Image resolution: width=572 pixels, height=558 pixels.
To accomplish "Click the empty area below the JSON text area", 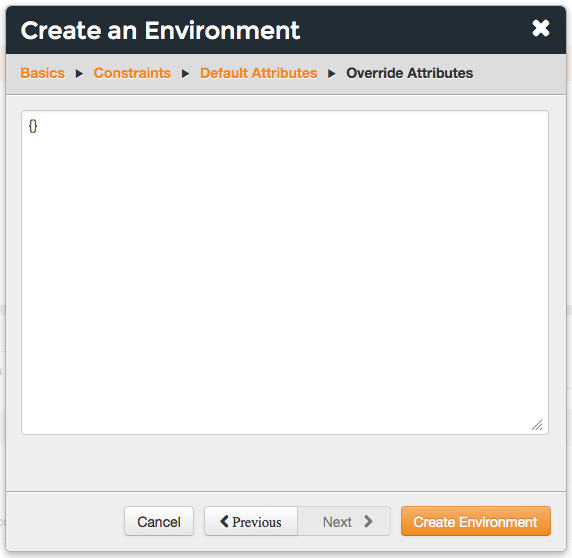I will pos(285,462).
